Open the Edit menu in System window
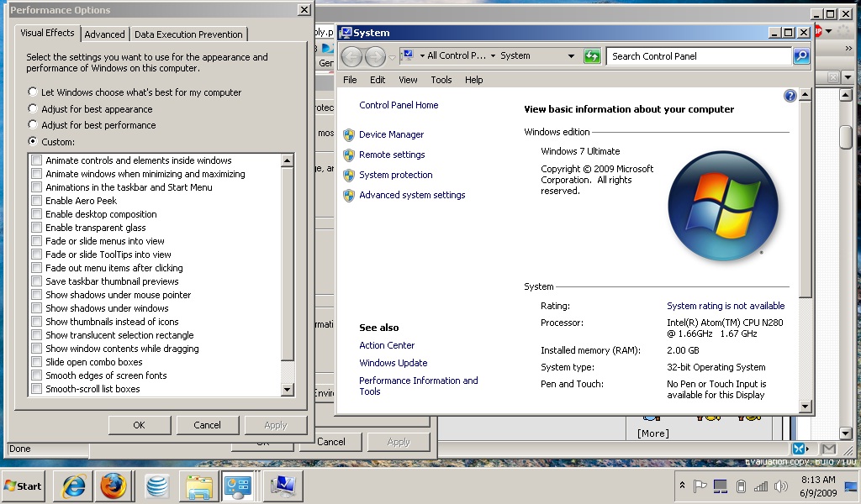Image resolution: width=861 pixels, height=504 pixels. pos(378,80)
